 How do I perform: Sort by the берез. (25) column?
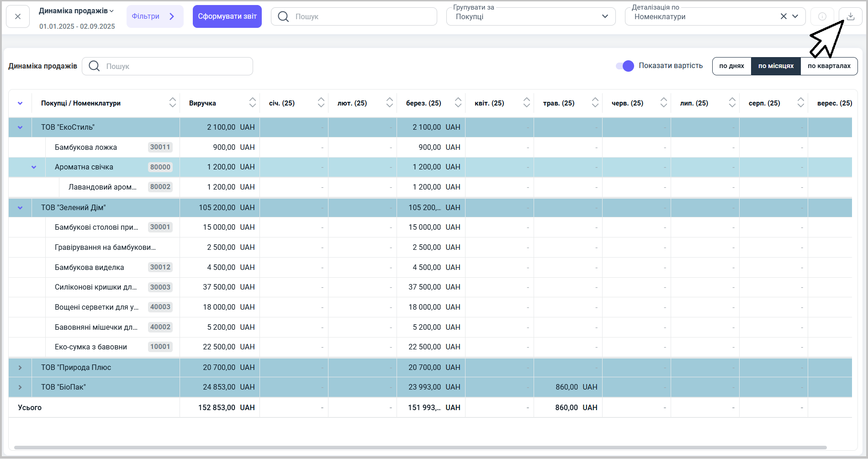[x=458, y=103]
